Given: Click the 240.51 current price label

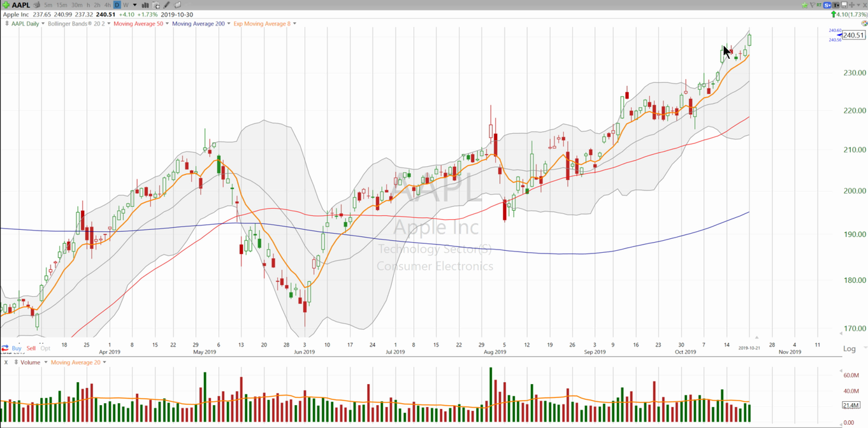Looking at the screenshot, I should tap(854, 36).
